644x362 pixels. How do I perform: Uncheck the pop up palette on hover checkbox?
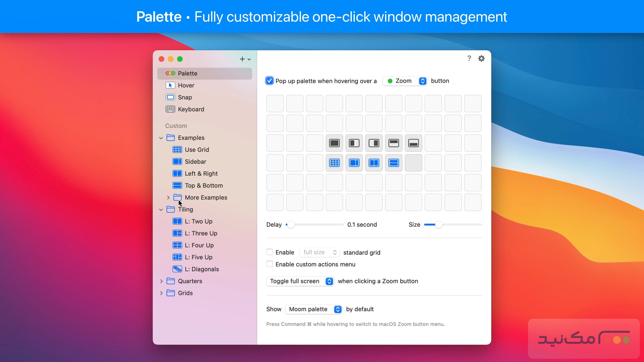coord(269,81)
